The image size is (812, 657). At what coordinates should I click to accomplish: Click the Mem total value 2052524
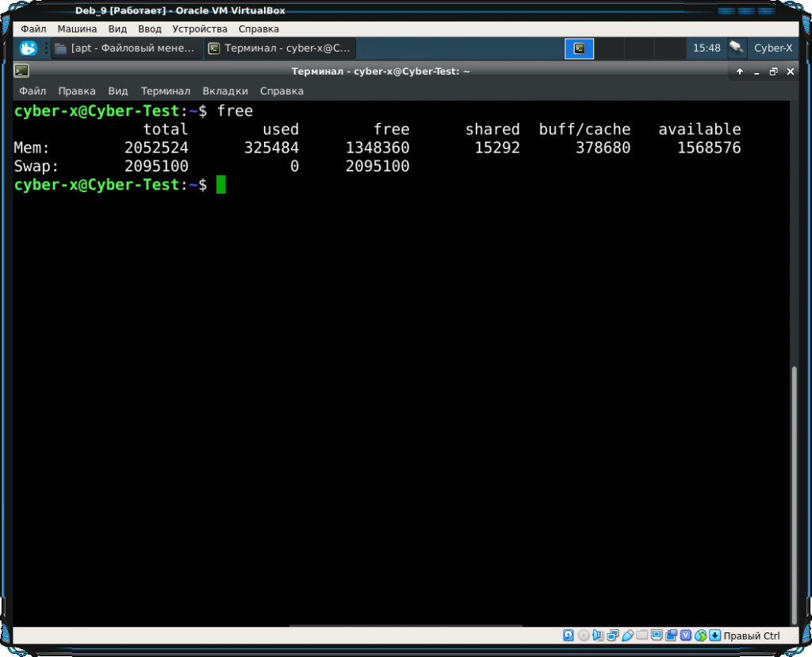(x=156, y=148)
